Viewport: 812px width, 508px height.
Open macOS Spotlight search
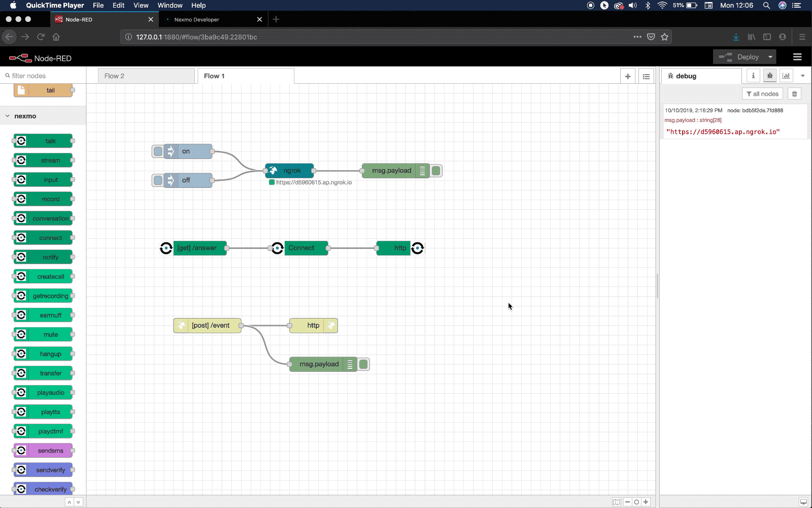(x=766, y=5)
